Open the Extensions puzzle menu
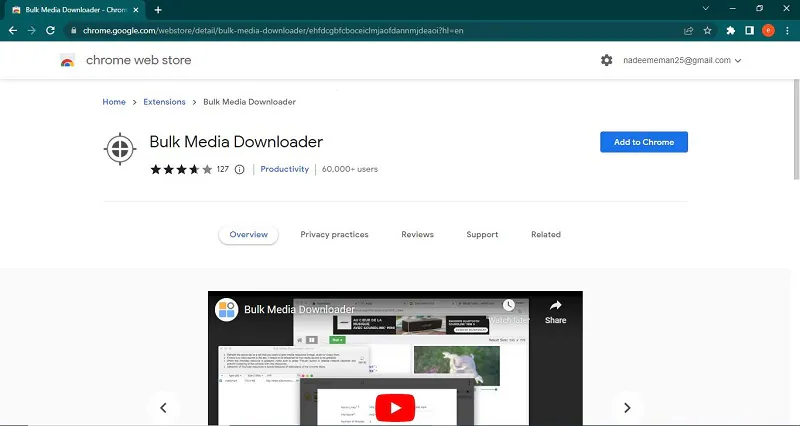 [731, 31]
